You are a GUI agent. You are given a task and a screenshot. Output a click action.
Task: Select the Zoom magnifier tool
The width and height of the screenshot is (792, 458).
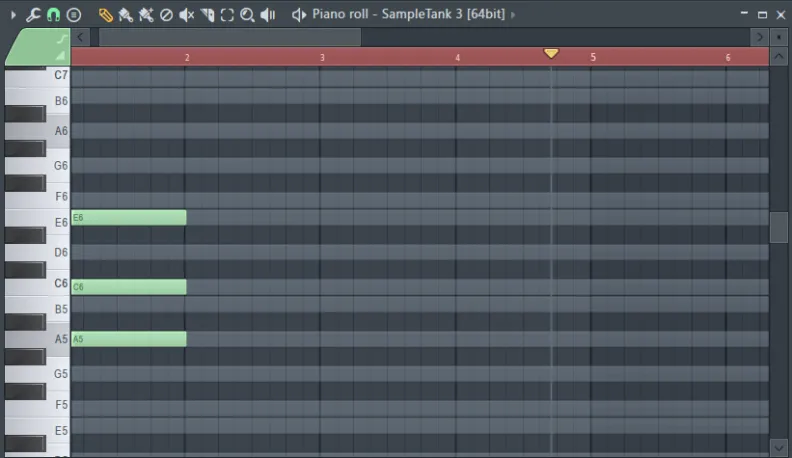tap(247, 15)
